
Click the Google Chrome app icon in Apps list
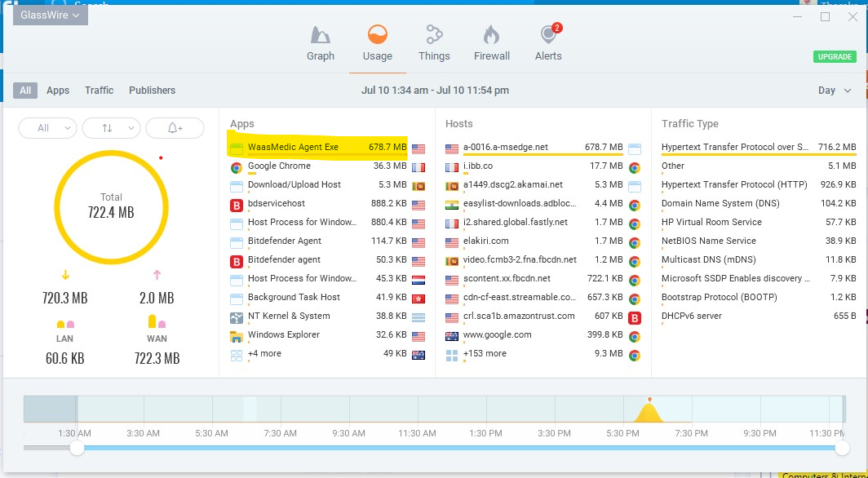point(237,166)
